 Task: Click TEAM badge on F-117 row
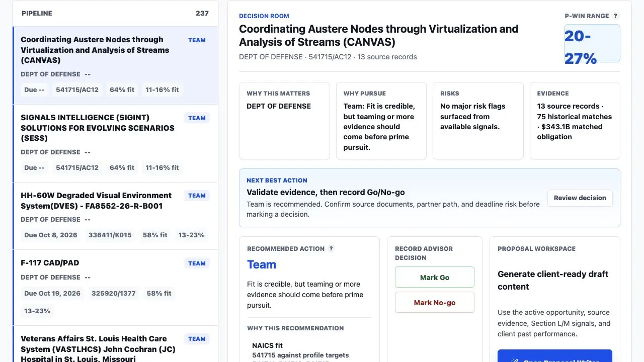click(x=197, y=263)
